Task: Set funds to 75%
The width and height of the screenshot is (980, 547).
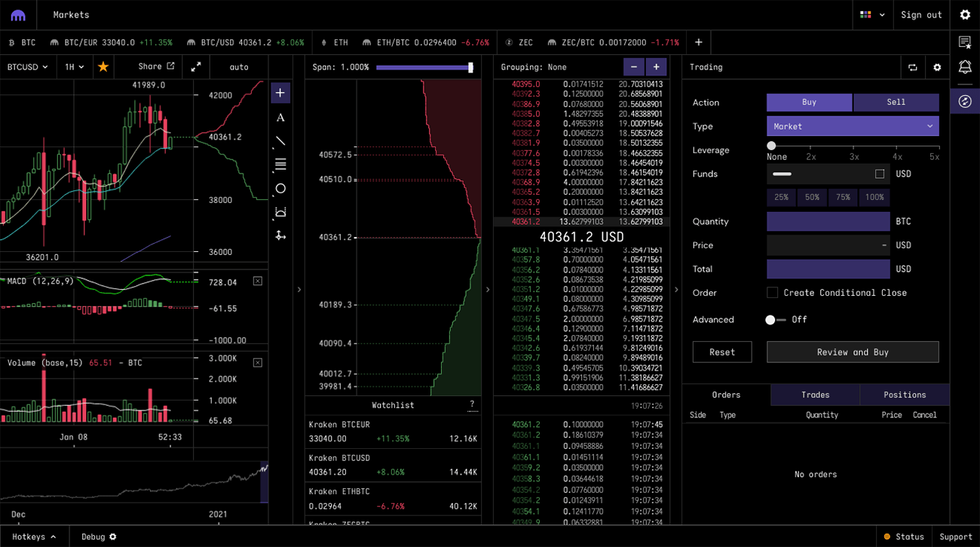Action: [843, 197]
